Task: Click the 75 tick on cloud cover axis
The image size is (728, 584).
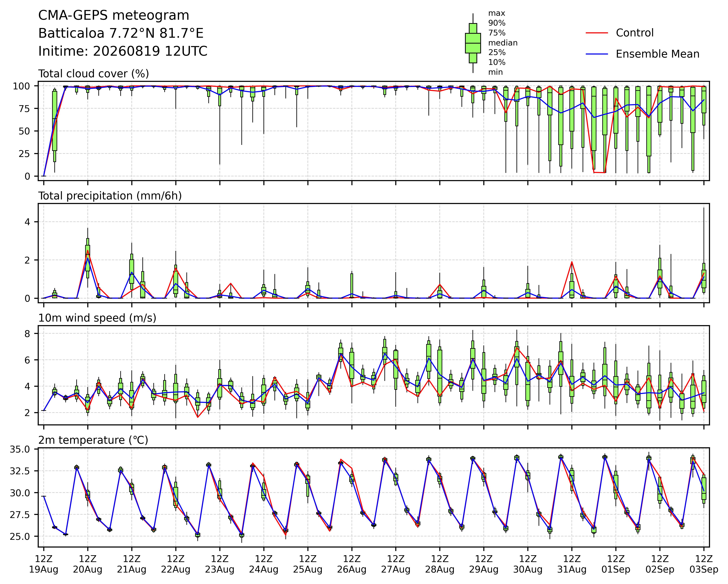Action: [24, 108]
